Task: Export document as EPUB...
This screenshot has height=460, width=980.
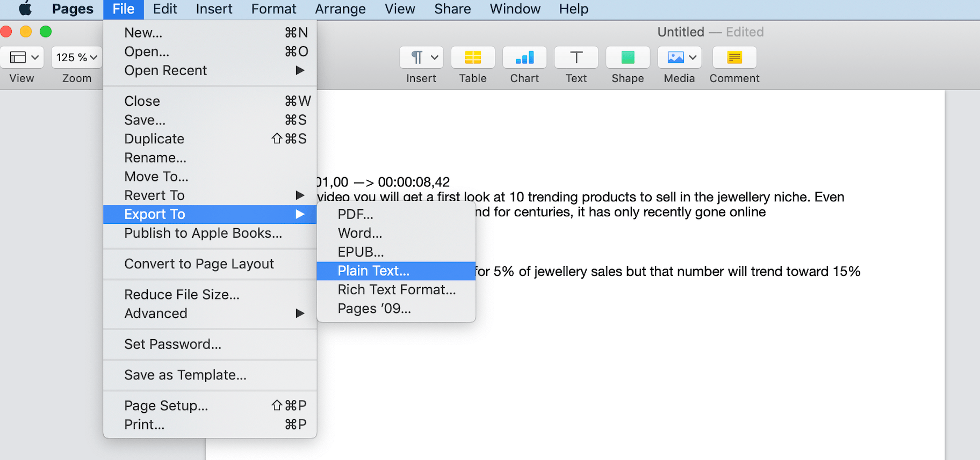Action: pos(396,252)
